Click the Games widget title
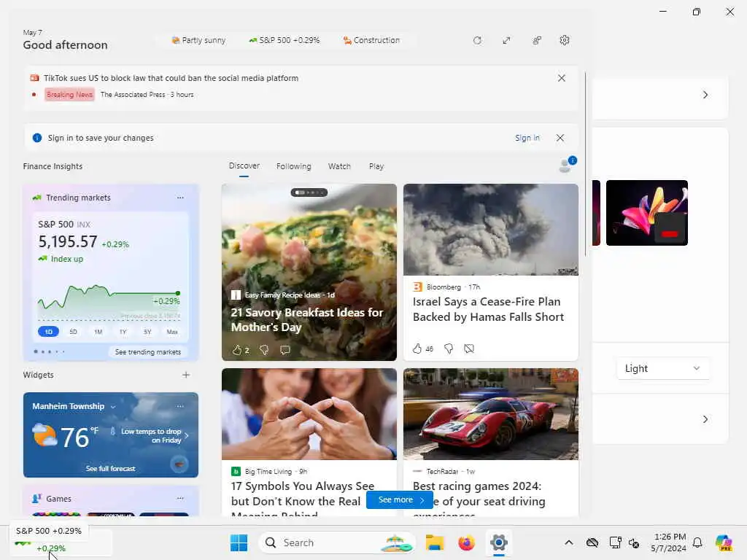Screen dimensions: 747x560 tap(58, 499)
